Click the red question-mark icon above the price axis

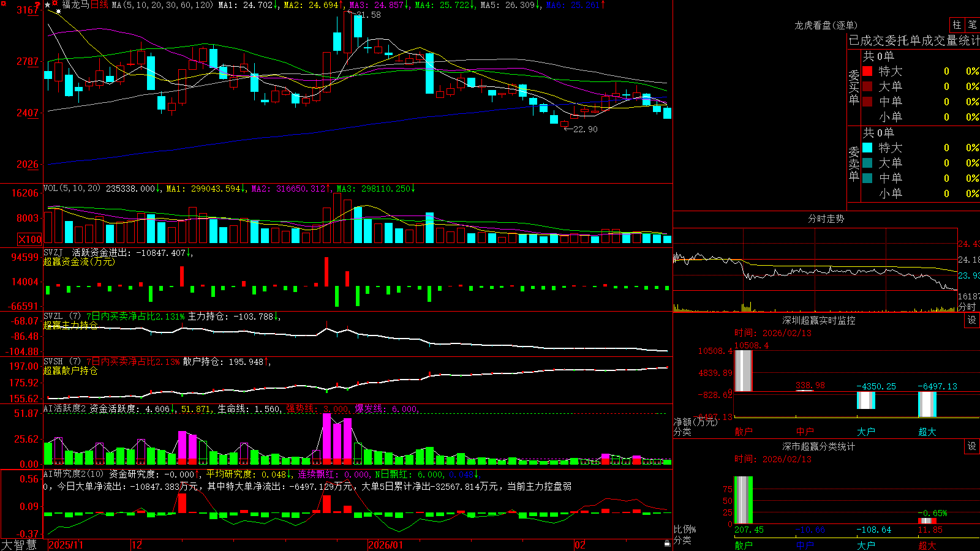click(38, 5)
